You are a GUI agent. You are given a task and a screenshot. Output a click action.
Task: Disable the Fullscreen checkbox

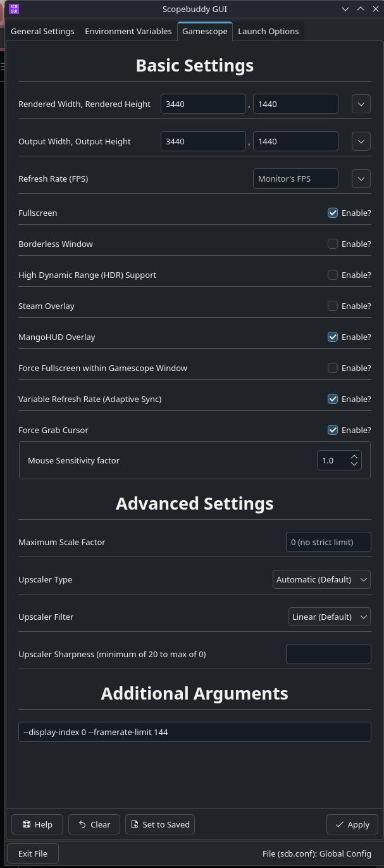pyautogui.click(x=333, y=213)
